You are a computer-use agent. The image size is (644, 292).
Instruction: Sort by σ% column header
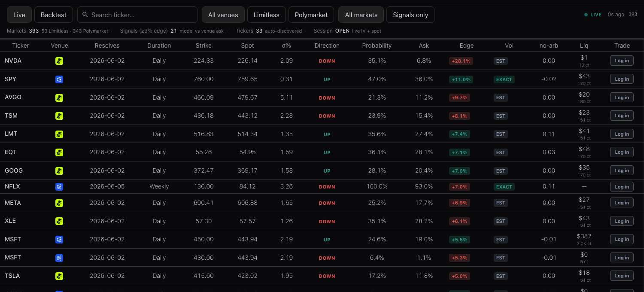286,46
